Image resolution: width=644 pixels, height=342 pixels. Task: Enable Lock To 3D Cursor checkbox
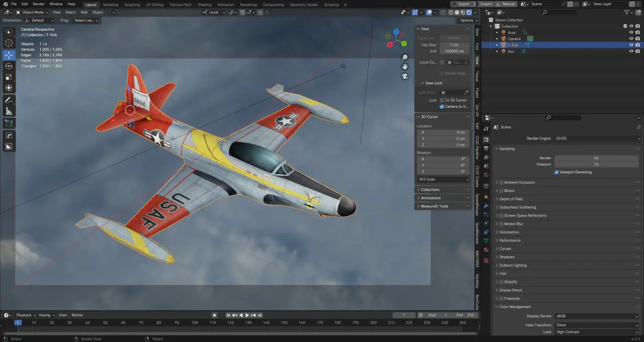point(442,100)
